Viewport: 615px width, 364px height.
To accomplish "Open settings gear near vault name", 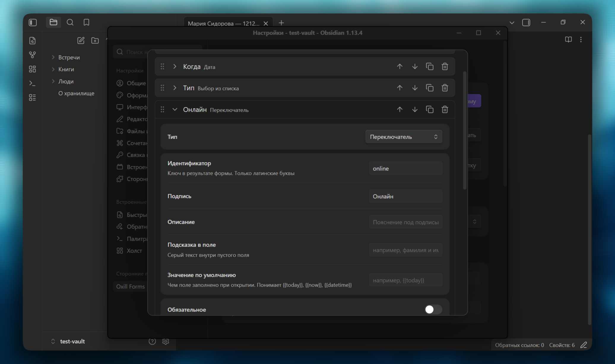I will (x=166, y=341).
